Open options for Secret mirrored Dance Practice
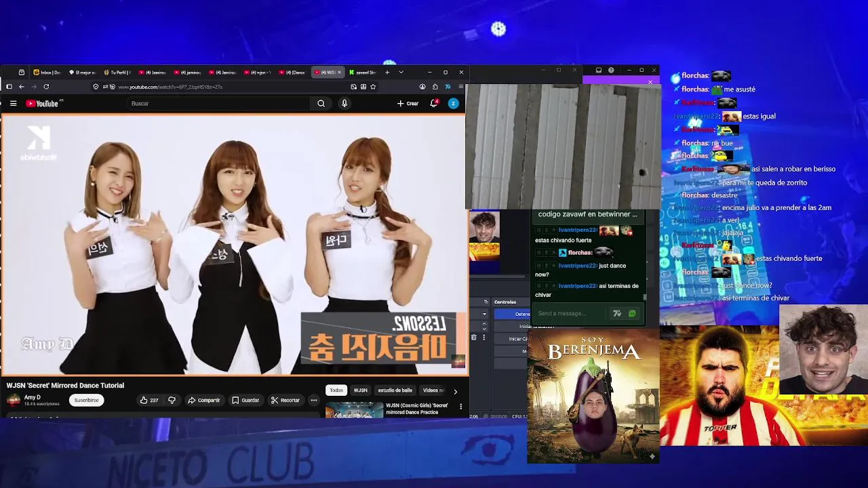The image size is (868, 488). [461, 407]
